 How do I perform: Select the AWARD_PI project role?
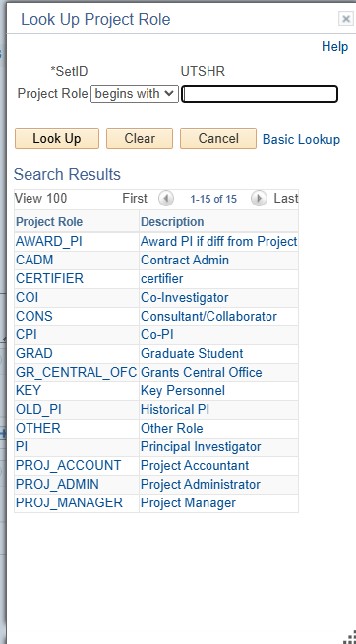[49, 242]
